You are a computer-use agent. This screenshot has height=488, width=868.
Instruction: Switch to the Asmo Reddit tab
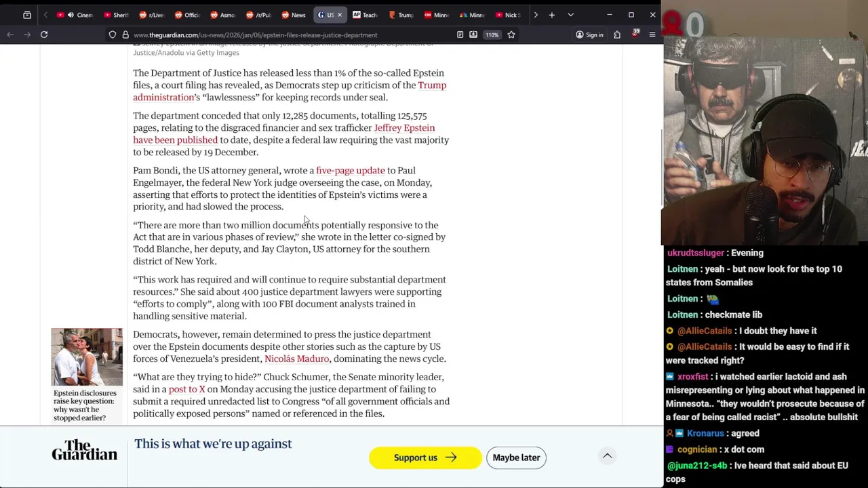(x=223, y=15)
